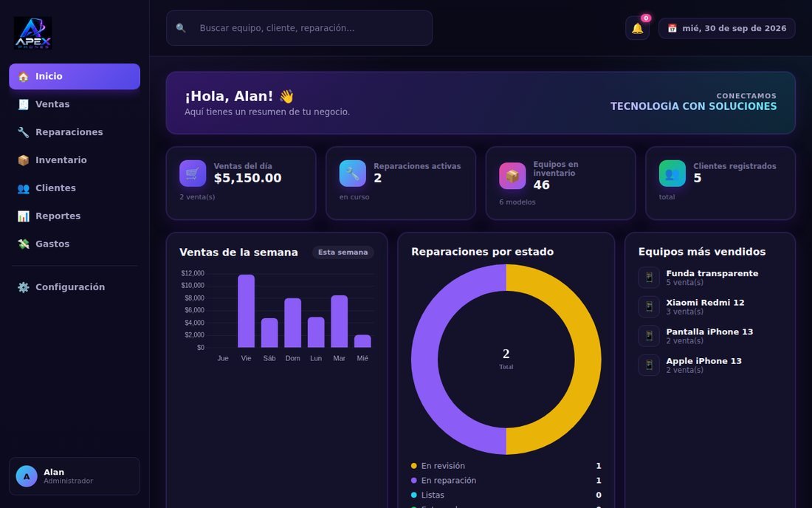Click the chart icon beside Reportes
The height and width of the screenshot is (508, 812).
[x=24, y=216]
